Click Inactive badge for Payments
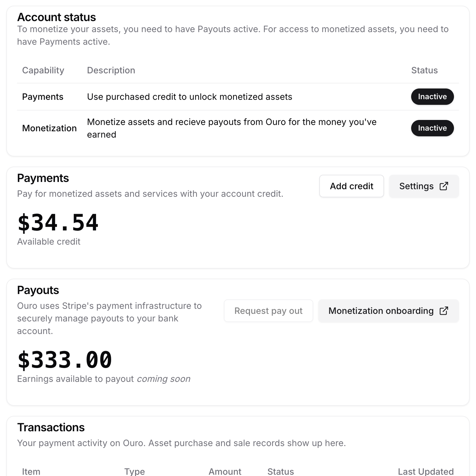476x476 pixels. 432,97
